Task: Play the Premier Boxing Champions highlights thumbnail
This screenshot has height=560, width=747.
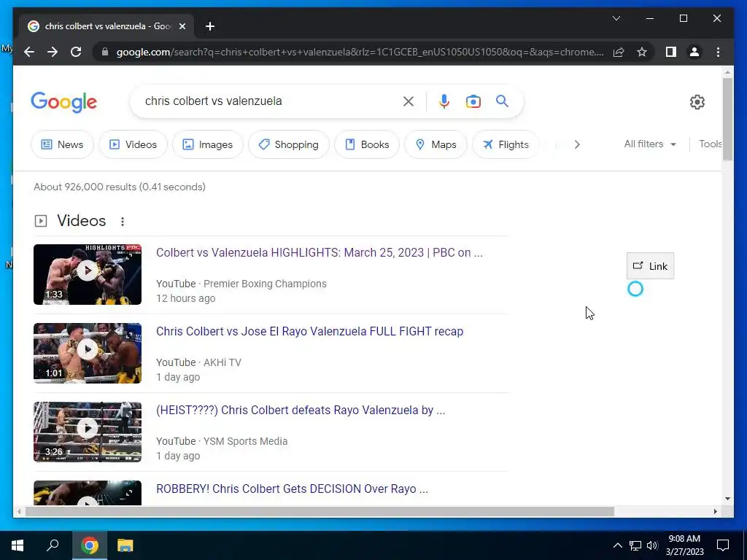Action: tap(88, 274)
